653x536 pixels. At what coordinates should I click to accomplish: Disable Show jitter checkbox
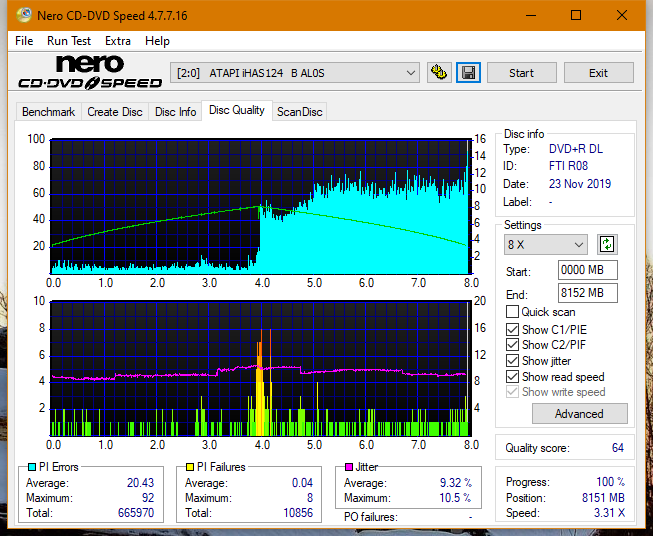(512, 361)
